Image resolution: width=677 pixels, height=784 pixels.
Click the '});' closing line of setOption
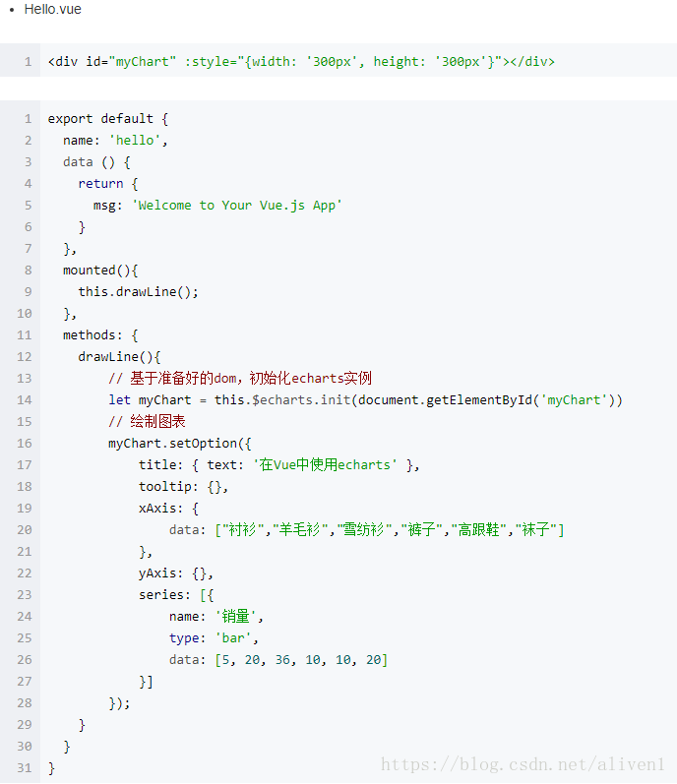[119, 703]
